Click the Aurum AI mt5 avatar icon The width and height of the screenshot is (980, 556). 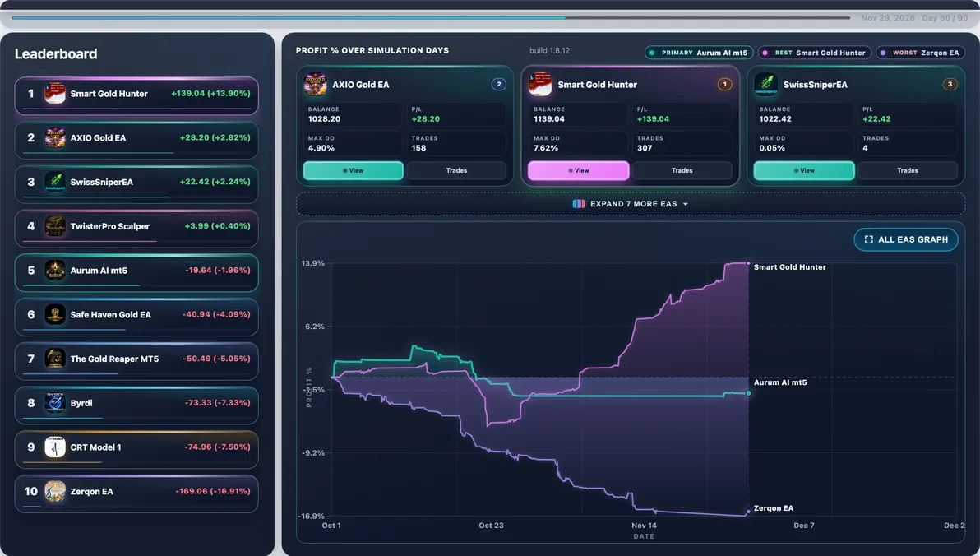[x=55, y=270]
